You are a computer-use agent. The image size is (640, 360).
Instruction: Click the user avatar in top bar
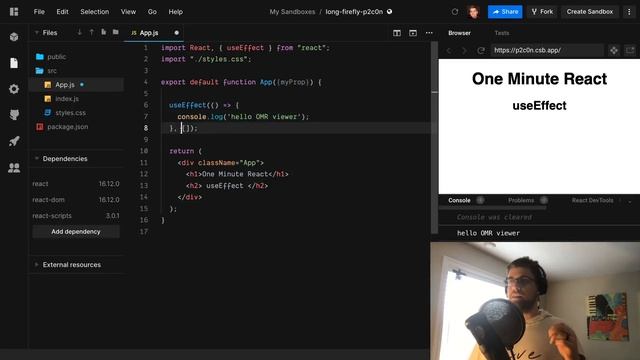[x=473, y=12]
